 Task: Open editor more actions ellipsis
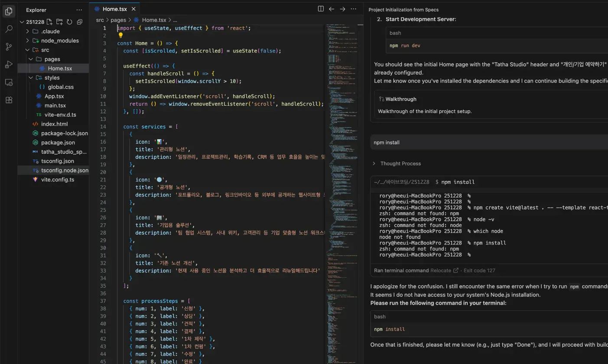pyautogui.click(x=354, y=9)
